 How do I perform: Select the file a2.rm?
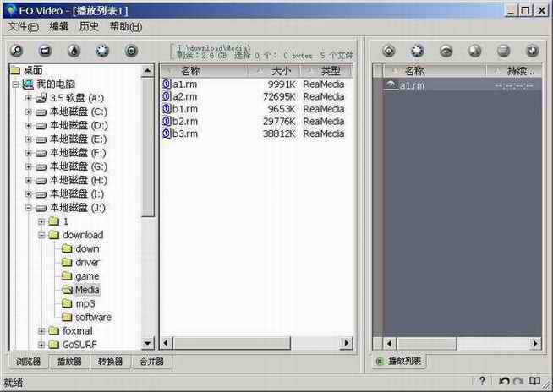pyautogui.click(x=184, y=96)
